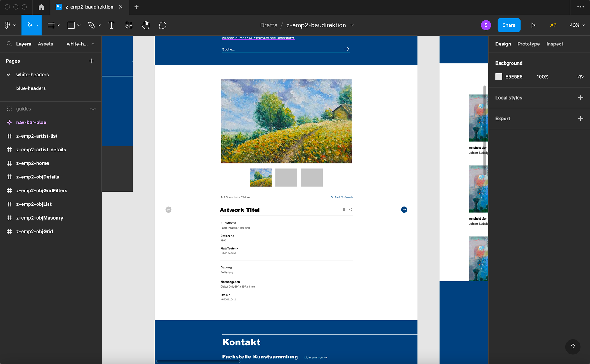Image resolution: width=590 pixels, height=364 pixels.
Task: Select the Pen tool
Action: point(91,25)
